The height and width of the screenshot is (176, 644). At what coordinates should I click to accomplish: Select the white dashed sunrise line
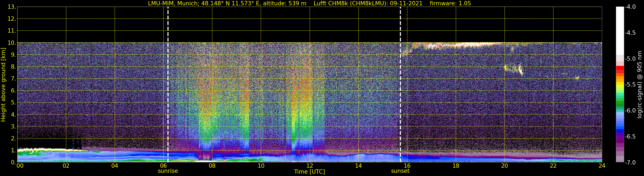[168, 85]
